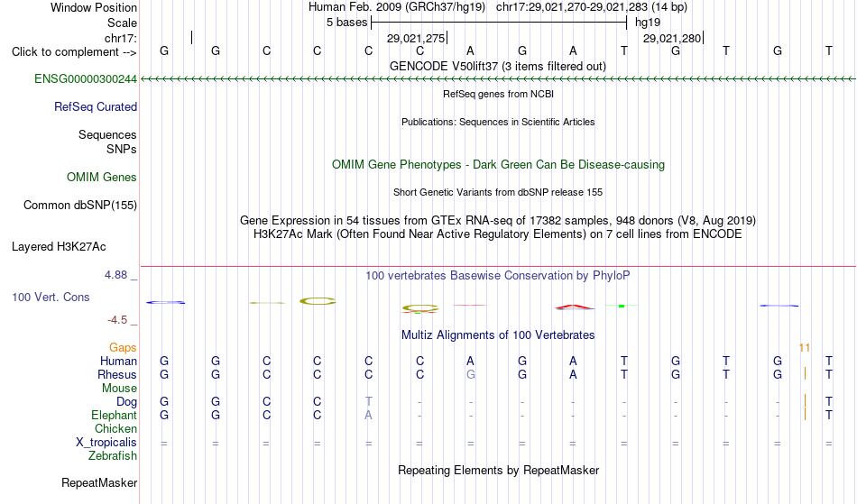Click the Chicken species row label
This screenshot has height=504, width=857.
[x=115, y=429]
